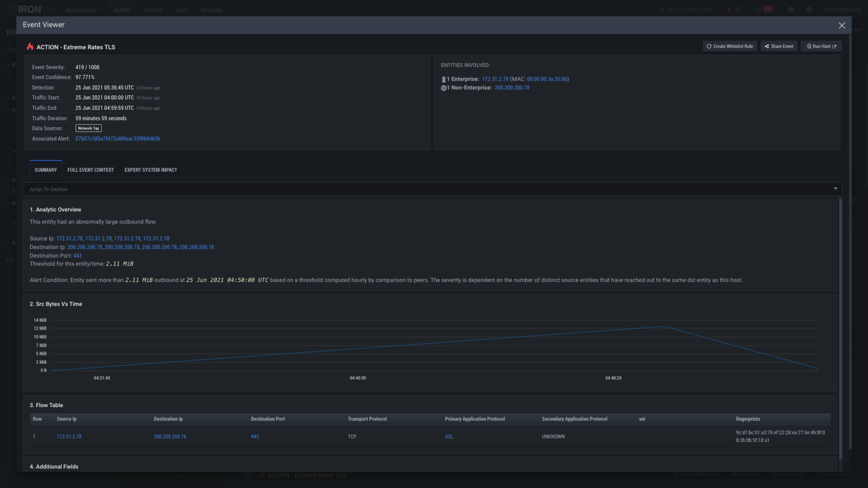This screenshot has height=488, width=868.
Task: Click the external link icon on Run Hunt
Action: pos(834,46)
